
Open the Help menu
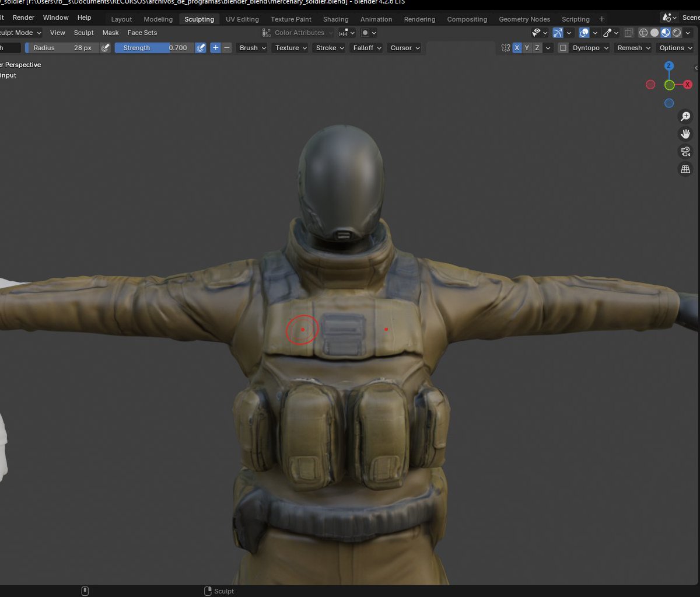pyautogui.click(x=85, y=18)
